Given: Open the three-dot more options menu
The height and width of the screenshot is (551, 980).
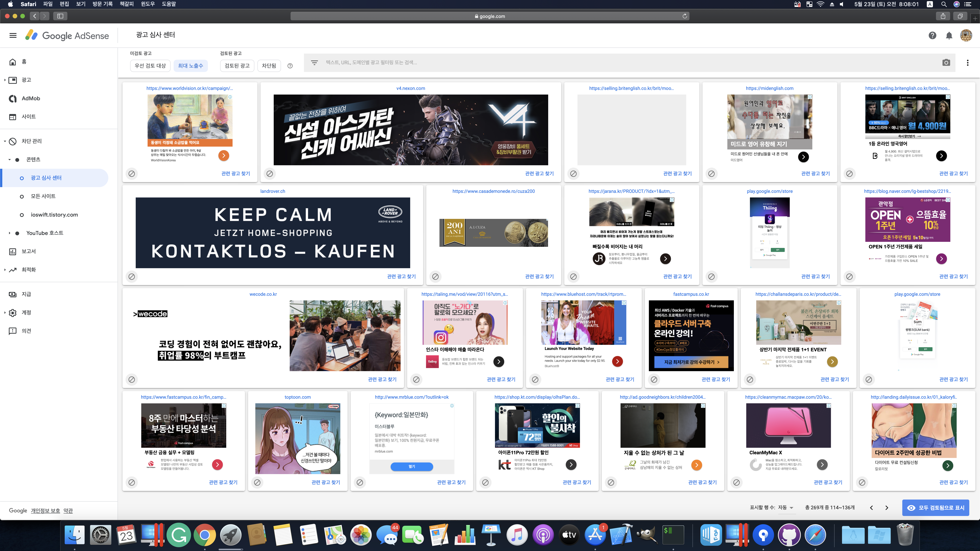Looking at the screenshot, I should click(x=967, y=63).
